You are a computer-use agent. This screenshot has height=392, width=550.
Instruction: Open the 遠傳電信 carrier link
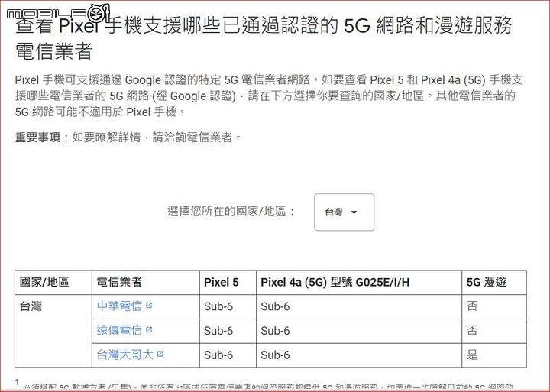click(119, 330)
